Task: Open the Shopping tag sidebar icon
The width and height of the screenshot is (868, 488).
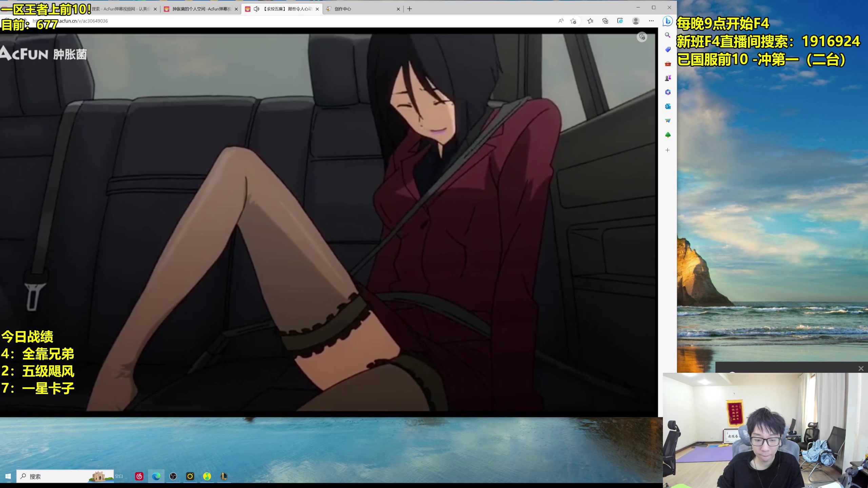Action: tap(668, 49)
